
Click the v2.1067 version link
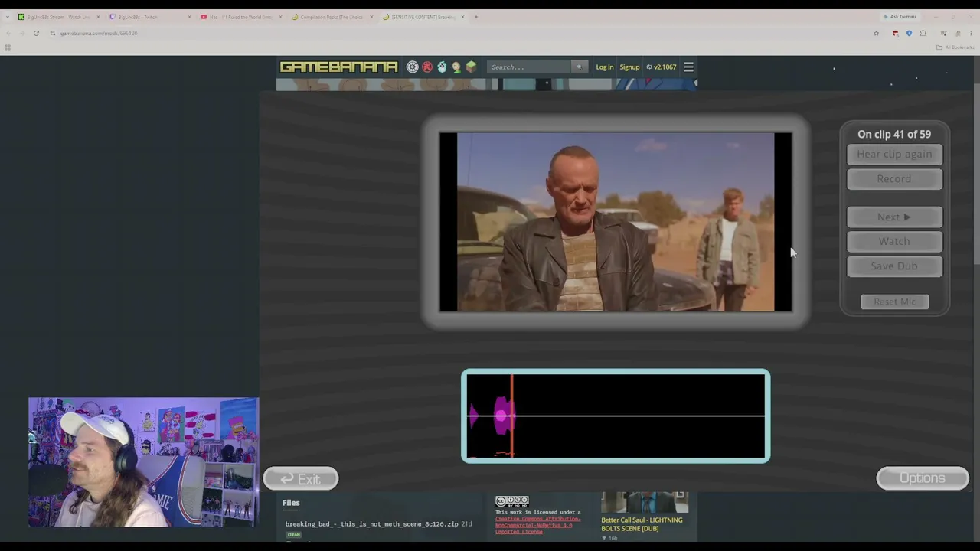coord(661,67)
